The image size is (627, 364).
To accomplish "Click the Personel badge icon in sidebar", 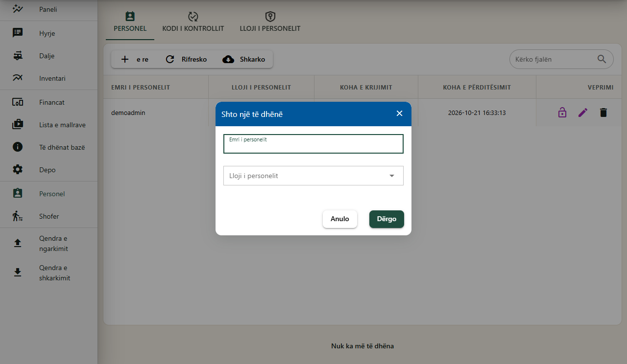I will tap(18, 194).
